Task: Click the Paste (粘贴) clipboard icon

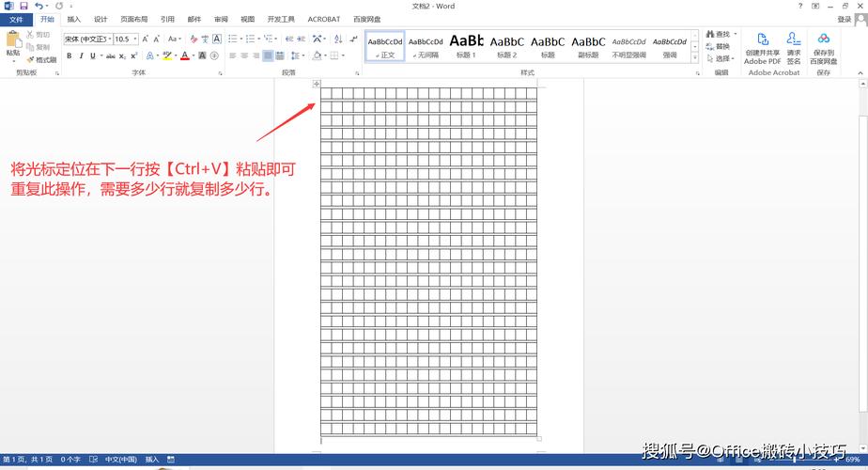Action: coord(12,40)
